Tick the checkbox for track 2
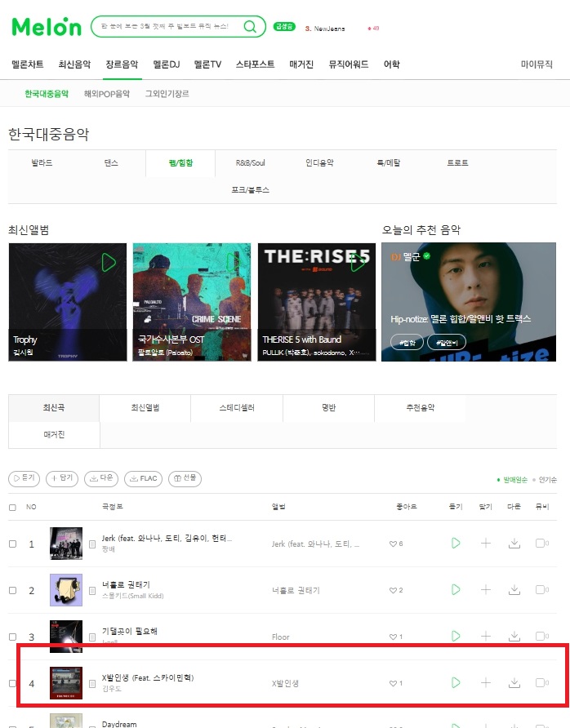This screenshot has width=570, height=728. [x=12, y=590]
